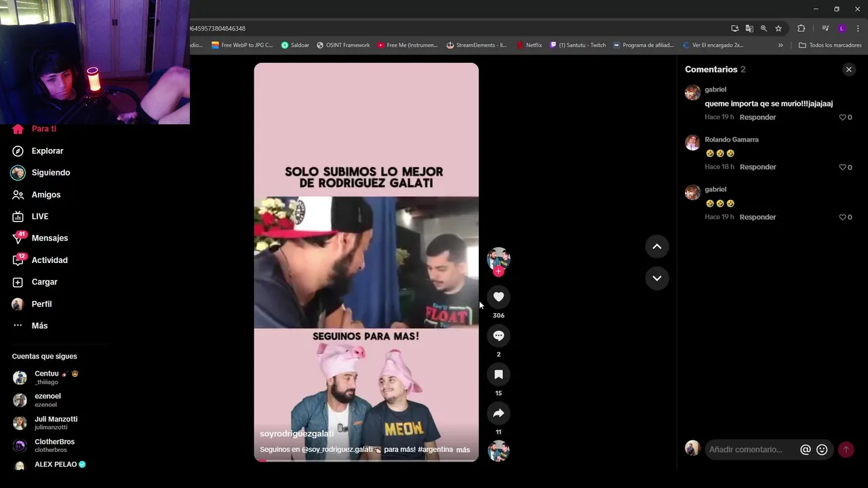Open ClotherBros followed account
Image resolution: width=868 pixels, height=488 pixels.
tap(44, 445)
